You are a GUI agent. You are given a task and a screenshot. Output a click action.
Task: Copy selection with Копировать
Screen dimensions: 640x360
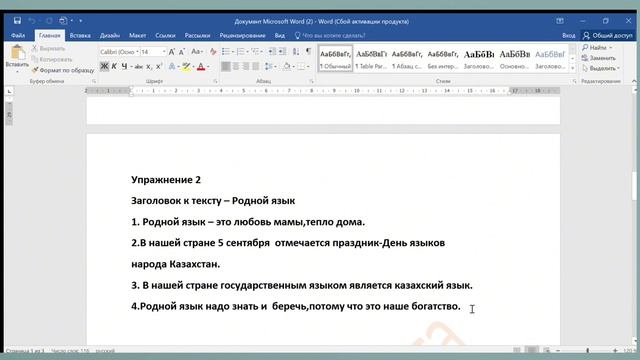pyautogui.click(x=51, y=59)
